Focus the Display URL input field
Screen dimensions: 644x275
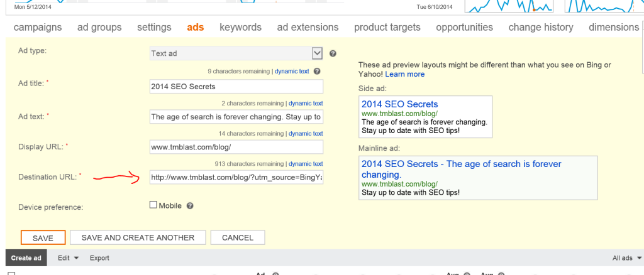[236, 147]
